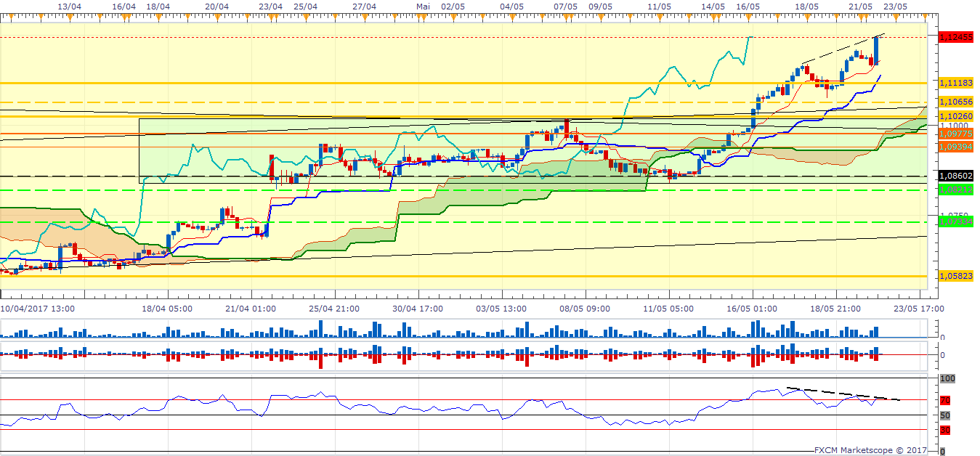Select the 16/05 top axis date
This screenshot has height=456, width=980.
748,6
